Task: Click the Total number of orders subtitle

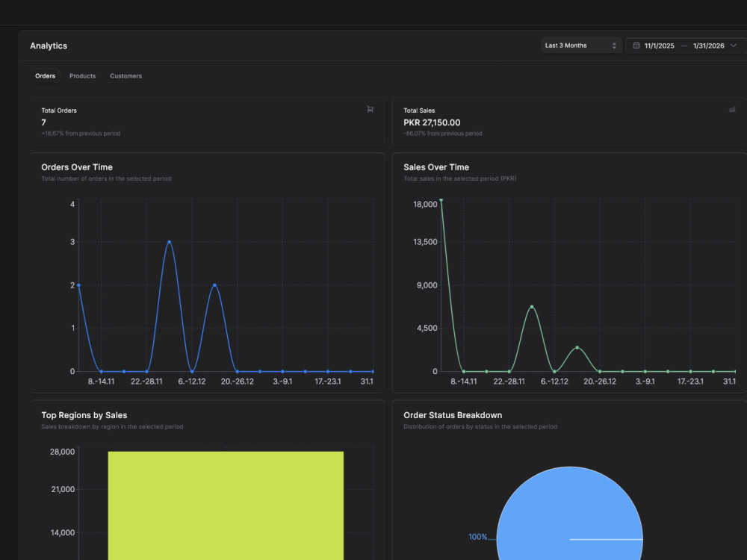Action: [x=106, y=178]
